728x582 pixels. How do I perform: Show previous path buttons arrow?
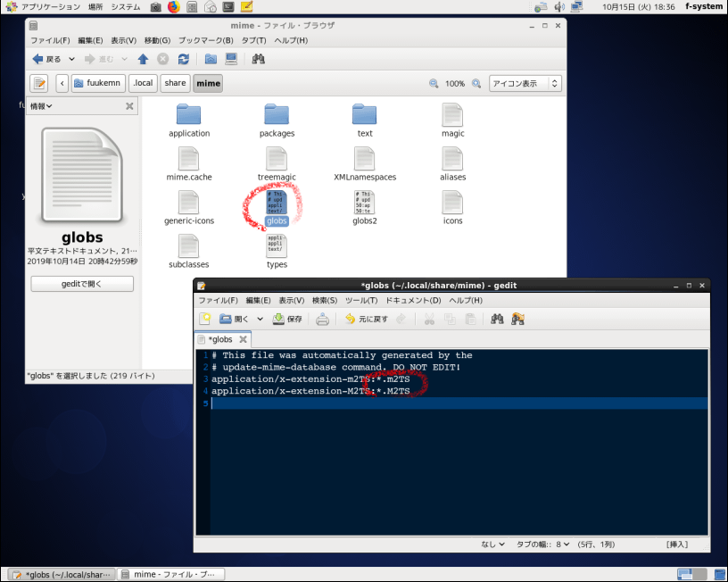point(62,83)
